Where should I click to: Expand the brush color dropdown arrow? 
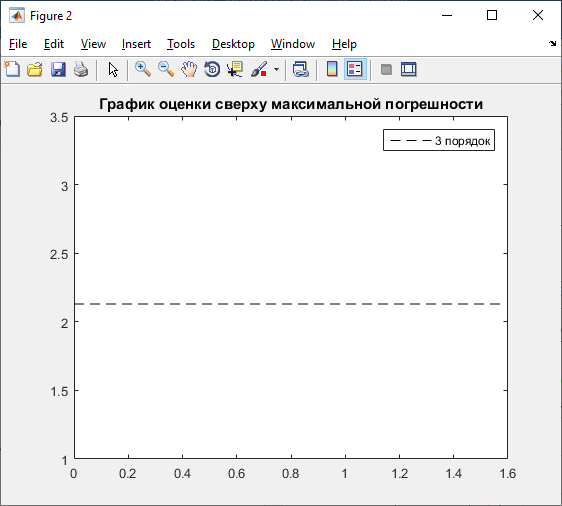point(276,69)
